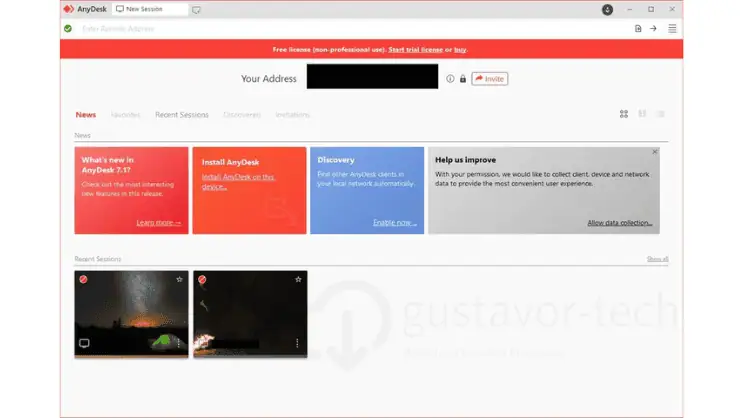Select the Invitations tab
Image resolution: width=743 pixels, height=418 pixels.
click(292, 115)
